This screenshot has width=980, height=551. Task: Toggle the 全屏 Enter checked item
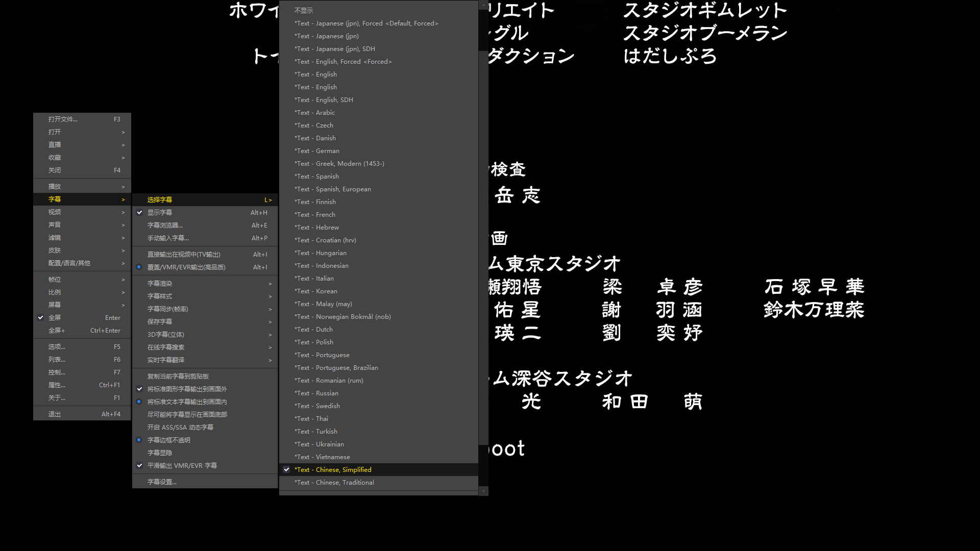click(x=82, y=317)
